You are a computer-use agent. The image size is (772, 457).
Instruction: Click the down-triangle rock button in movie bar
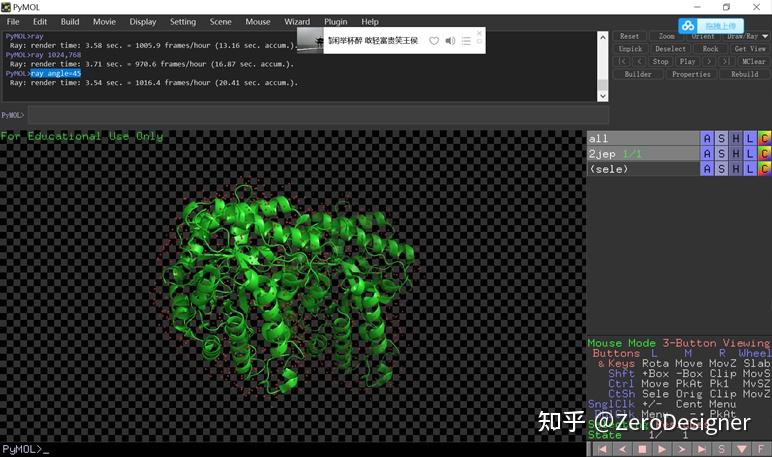(741, 449)
